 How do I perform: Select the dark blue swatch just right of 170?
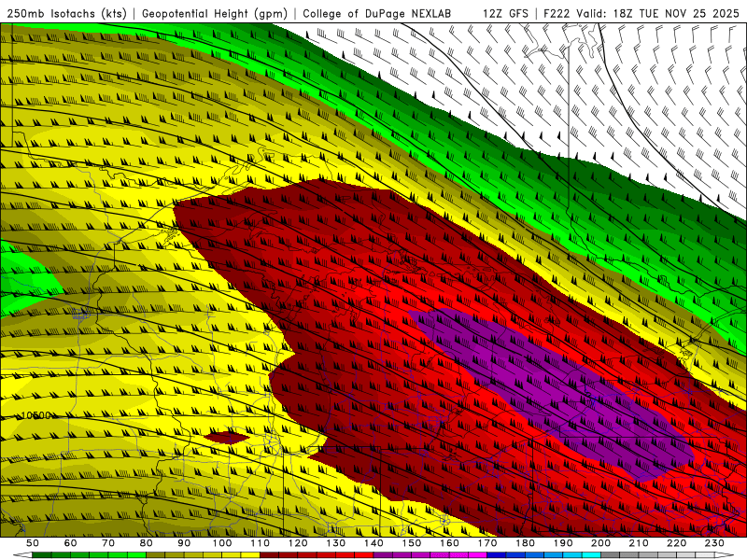pos(497,555)
